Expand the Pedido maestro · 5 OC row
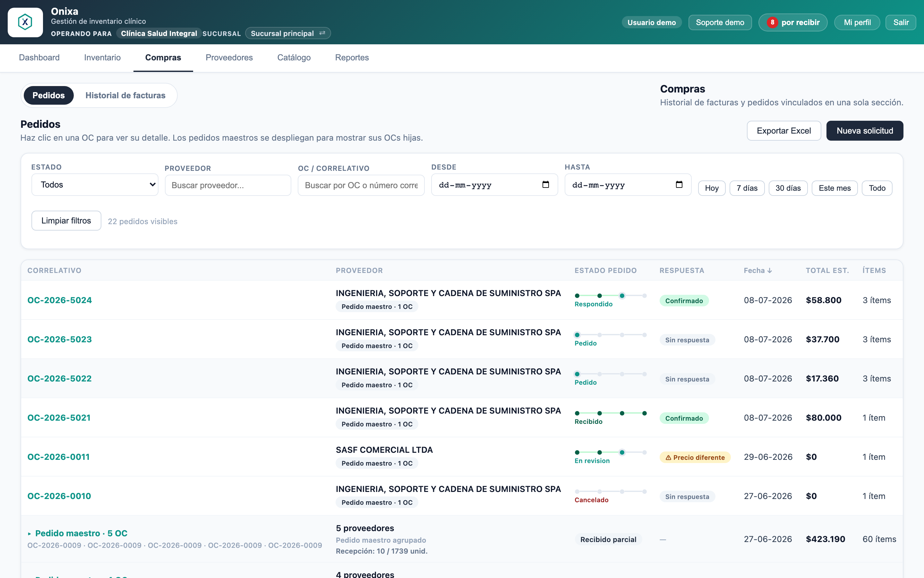The width and height of the screenshot is (924, 578). (30, 534)
